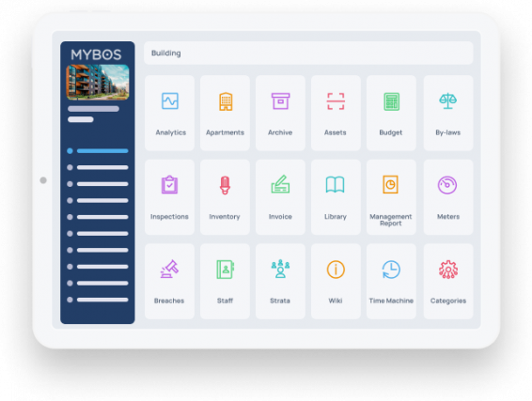This screenshot has height=401, width=532.
Task: Open the Breaches gavel icon
Action: pyautogui.click(x=169, y=269)
